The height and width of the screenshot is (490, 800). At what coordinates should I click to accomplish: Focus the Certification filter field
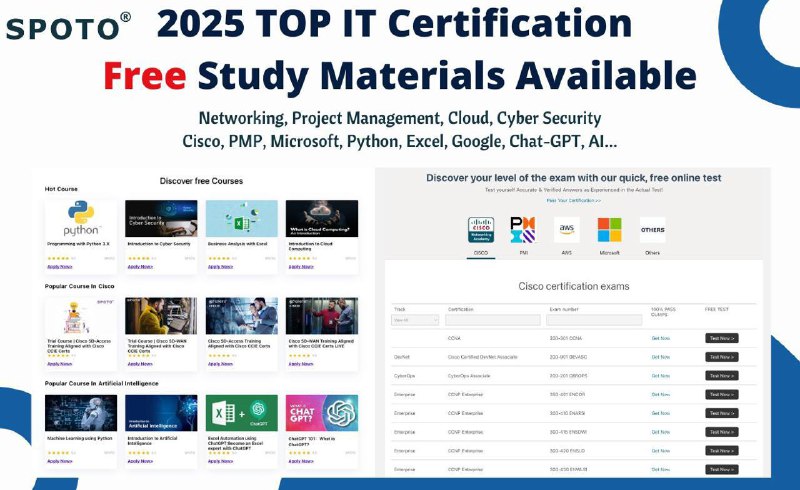(x=492, y=320)
